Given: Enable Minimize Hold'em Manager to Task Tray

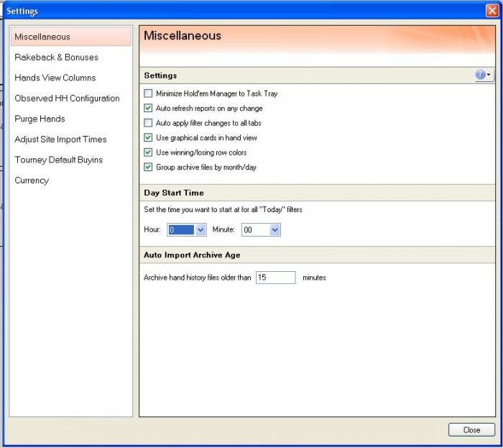Looking at the screenshot, I should 148,93.
